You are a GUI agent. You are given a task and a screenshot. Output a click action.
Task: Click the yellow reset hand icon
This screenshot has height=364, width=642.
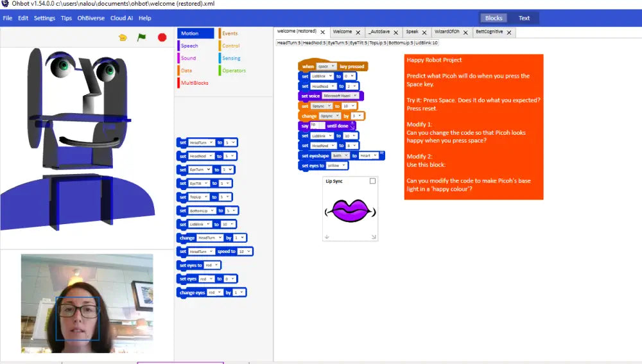pos(123,38)
